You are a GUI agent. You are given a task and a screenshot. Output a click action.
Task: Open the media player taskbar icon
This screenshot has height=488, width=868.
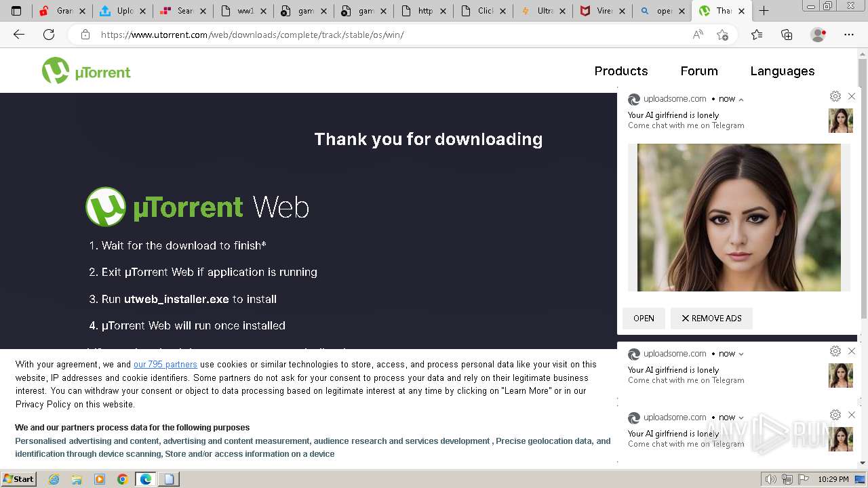[100, 479]
